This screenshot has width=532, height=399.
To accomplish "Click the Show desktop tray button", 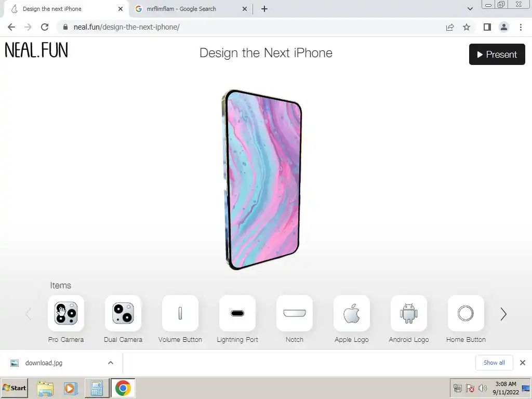I will click(x=526, y=388).
